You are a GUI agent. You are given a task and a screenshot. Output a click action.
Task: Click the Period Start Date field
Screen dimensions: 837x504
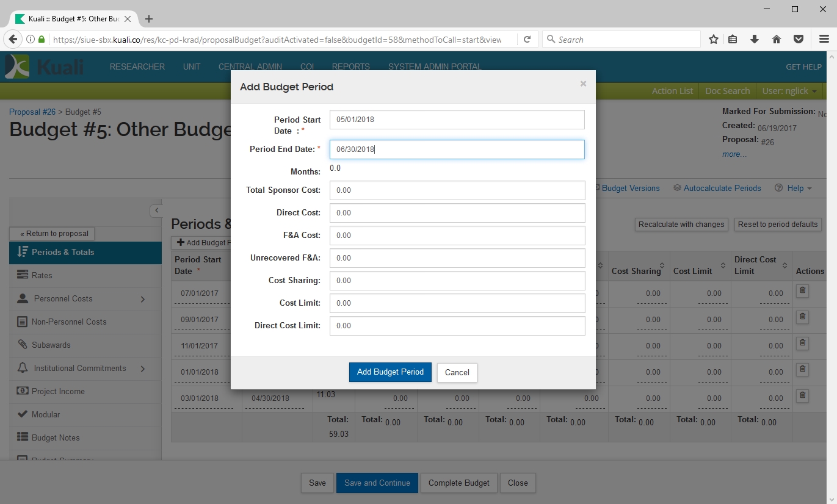457,120
